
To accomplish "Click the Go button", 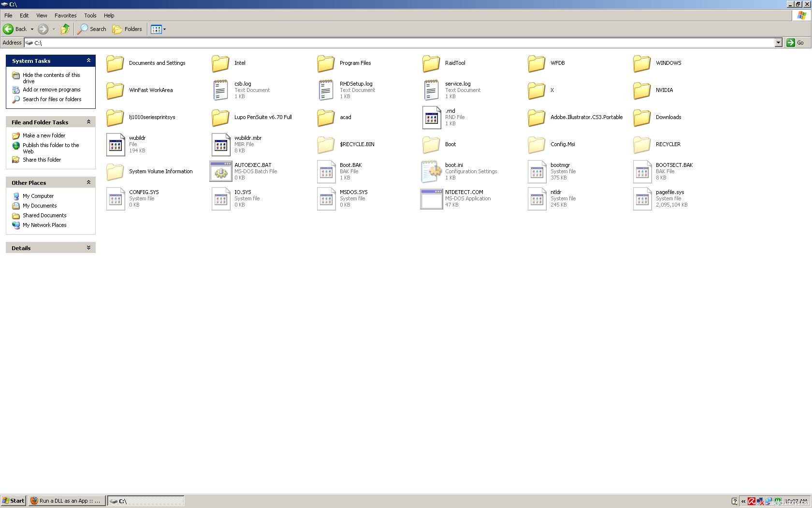I will (796, 43).
